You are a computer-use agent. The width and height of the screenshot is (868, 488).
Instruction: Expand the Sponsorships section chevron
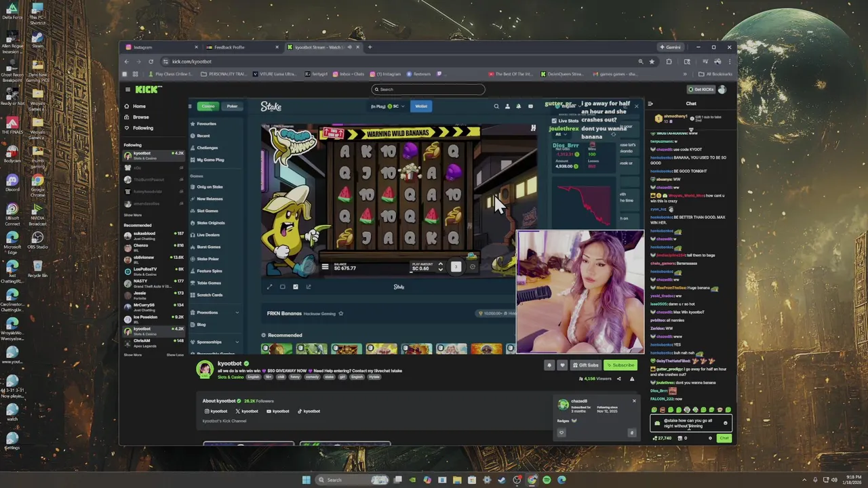(x=237, y=342)
